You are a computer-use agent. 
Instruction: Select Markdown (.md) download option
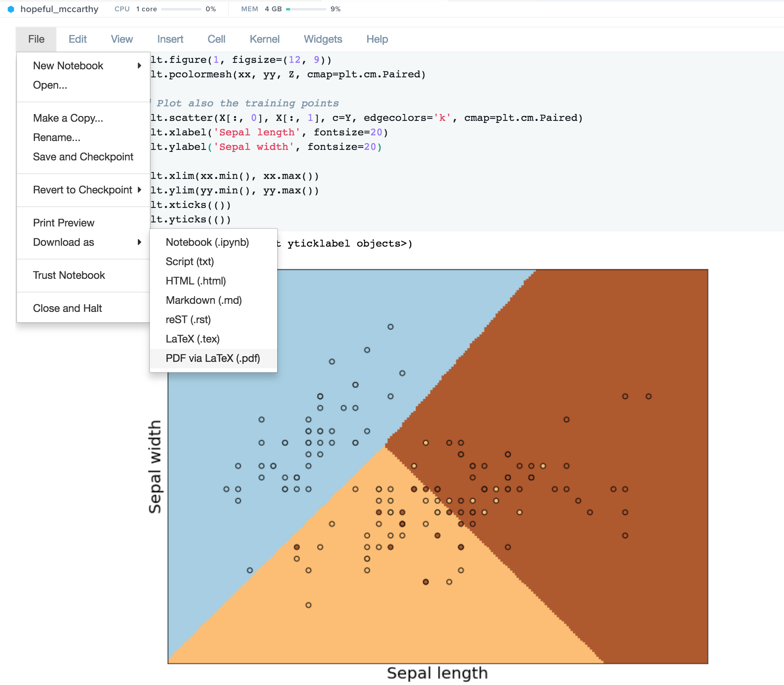coord(203,300)
